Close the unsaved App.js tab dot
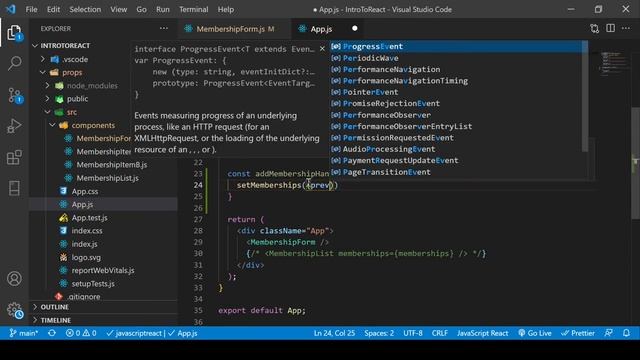The image size is (640, 360). click(x=354, y=28)
